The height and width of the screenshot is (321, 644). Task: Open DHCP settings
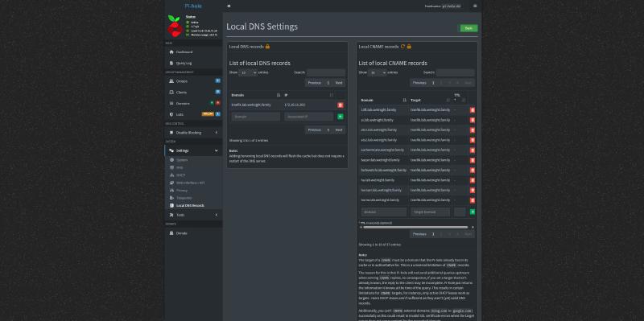tap(193, 175)
